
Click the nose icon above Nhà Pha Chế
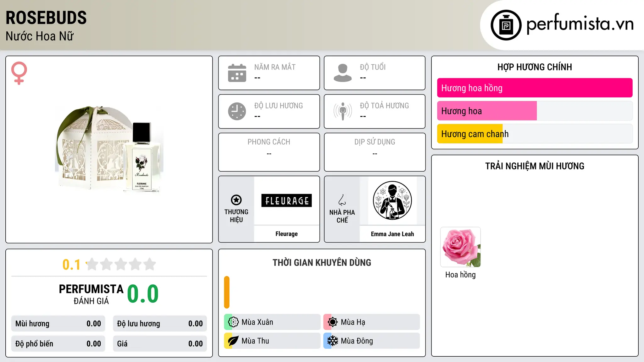(342, 200)
